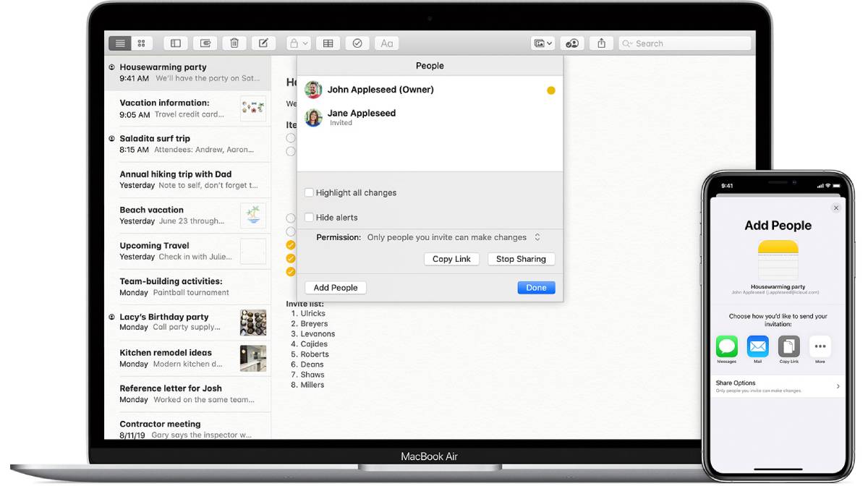Click shared icon beside Lacy's Birthday party

[x=112, y=317]
